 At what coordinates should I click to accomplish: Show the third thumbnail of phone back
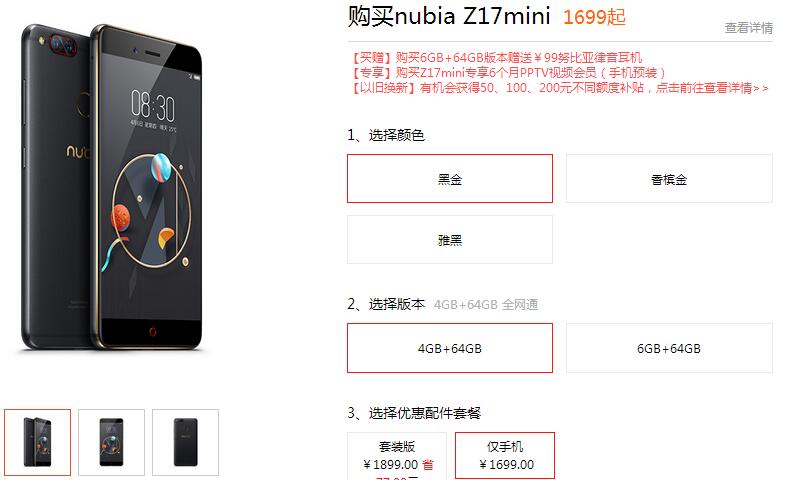click(185, 442)
